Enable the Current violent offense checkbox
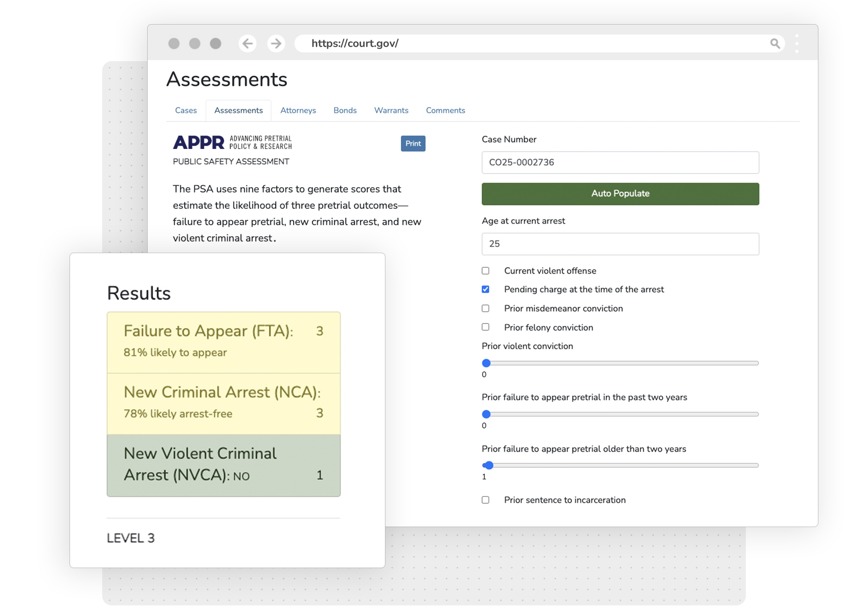Screen dimensions: 844x616 pos(486,270)
